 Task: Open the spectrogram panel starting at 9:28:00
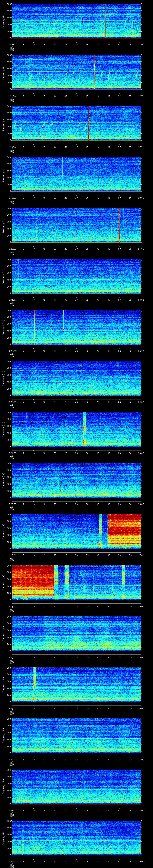[x=77, y=634]
